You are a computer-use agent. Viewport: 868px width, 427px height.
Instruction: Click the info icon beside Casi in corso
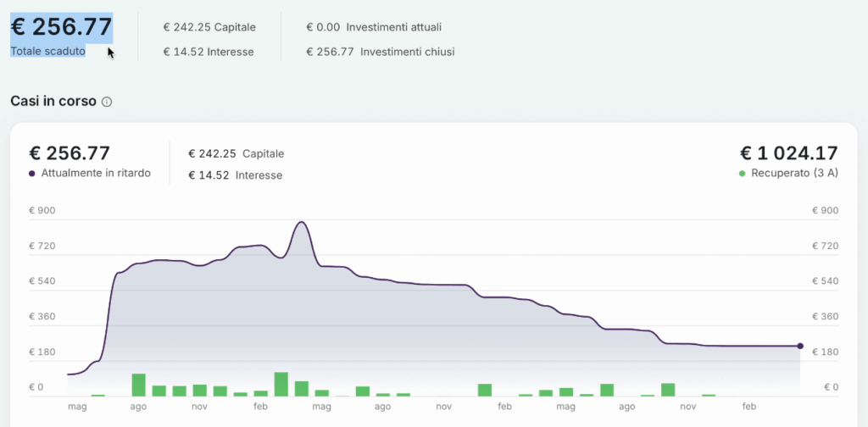click(x=107, y=102)
